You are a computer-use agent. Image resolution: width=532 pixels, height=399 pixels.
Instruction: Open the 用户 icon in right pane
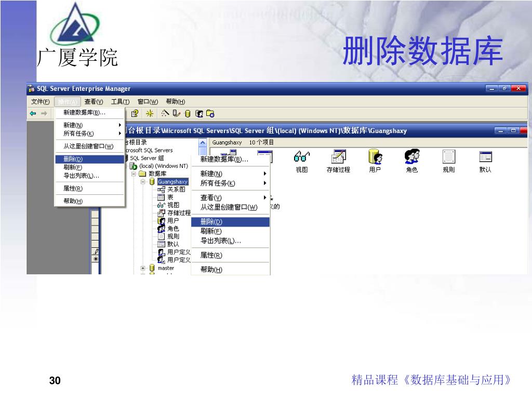[x=375, y=162]
